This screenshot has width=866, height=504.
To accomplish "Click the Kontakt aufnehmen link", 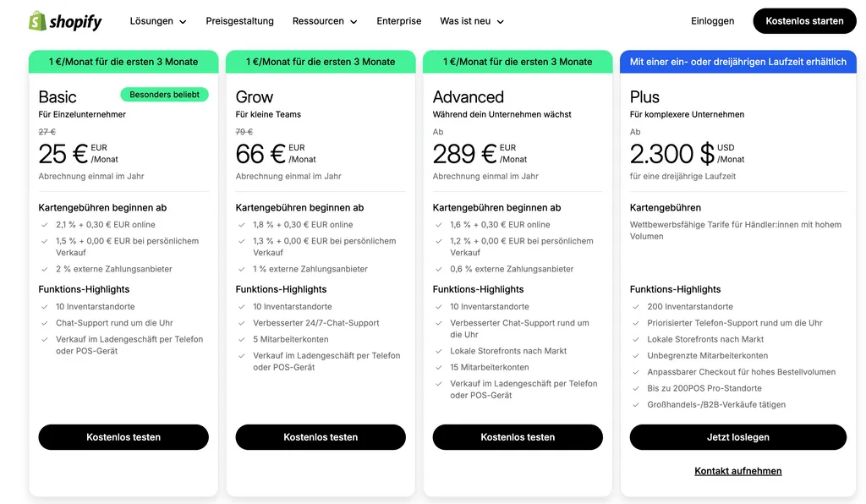I will (737, 471).
